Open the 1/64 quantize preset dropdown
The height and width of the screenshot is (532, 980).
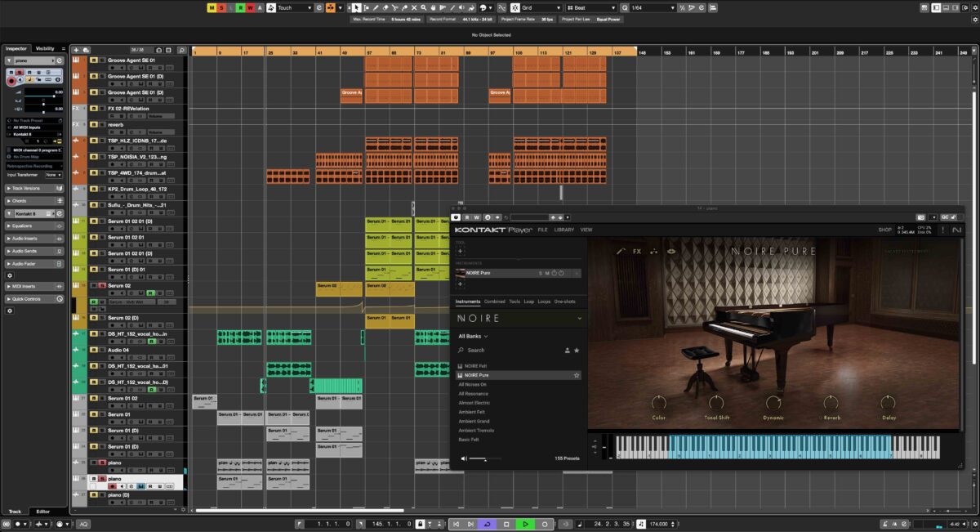point(652,7)
